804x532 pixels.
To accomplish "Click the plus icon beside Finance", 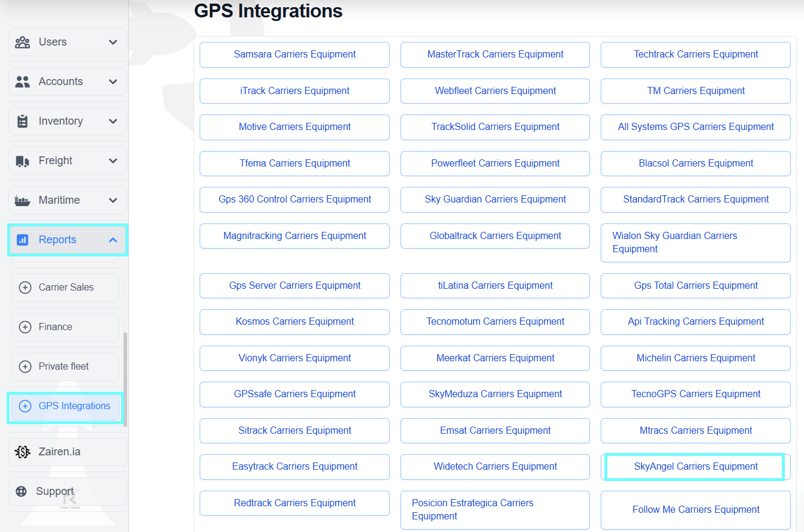I will 25,327.
